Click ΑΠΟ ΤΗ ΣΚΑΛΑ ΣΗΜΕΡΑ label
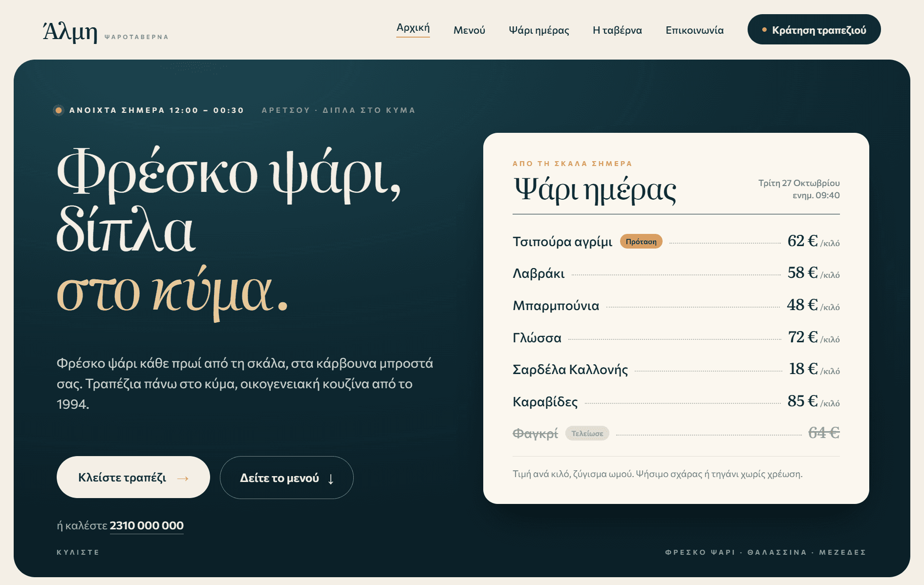This screenshot has height=585, width=924. 572,164
